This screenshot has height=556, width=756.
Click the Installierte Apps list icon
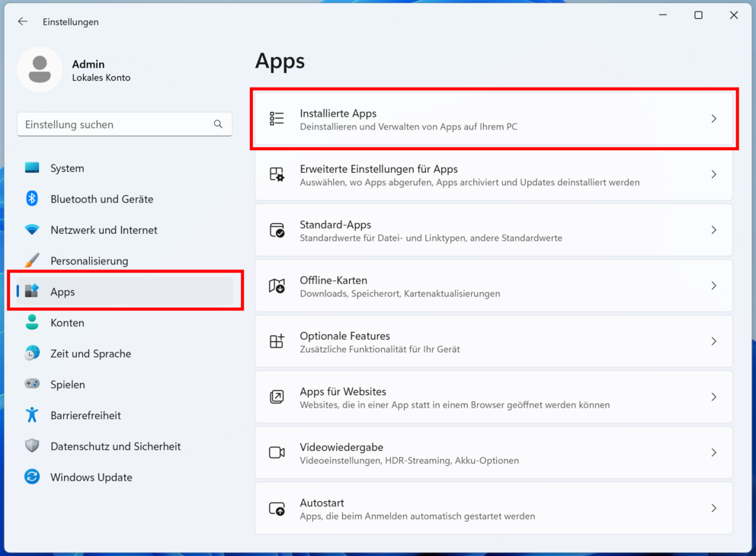coord(277,119)
